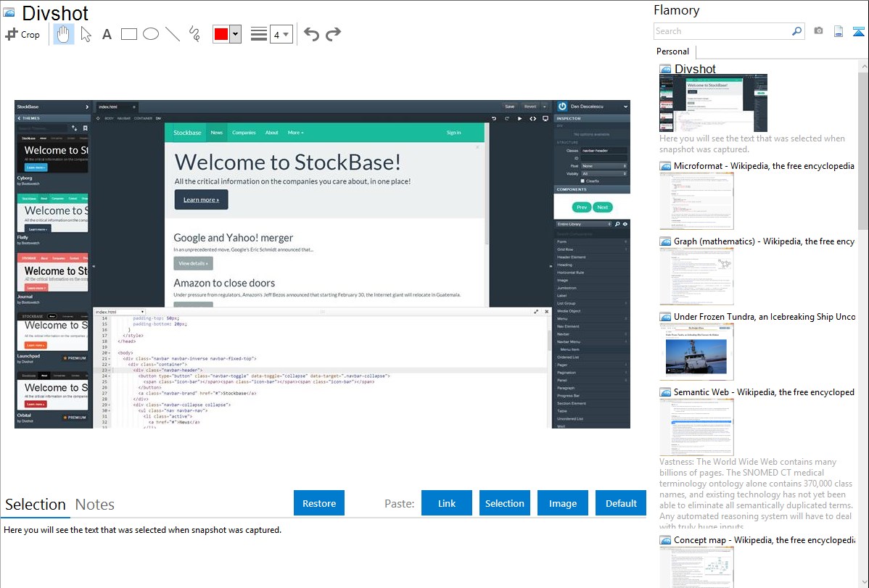Click the Paste Selection button
The height and width of the screenshot is (588, 869).
[x=504, y=503]
